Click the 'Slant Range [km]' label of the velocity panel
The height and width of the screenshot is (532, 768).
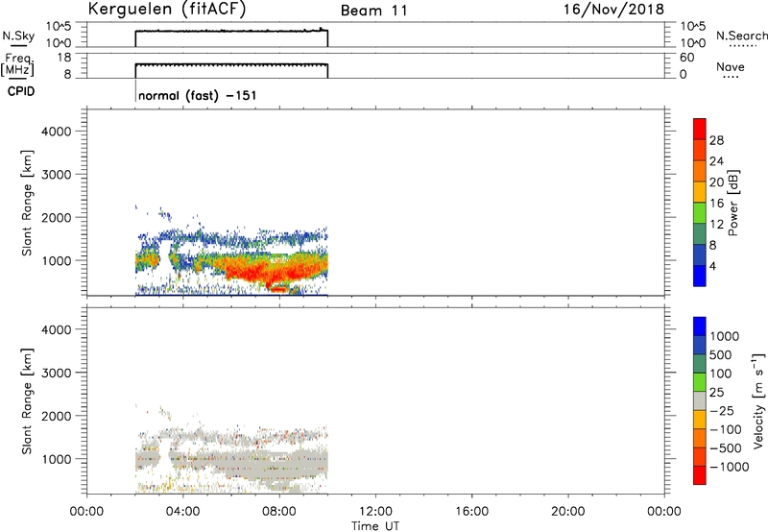tap(27, 401)
